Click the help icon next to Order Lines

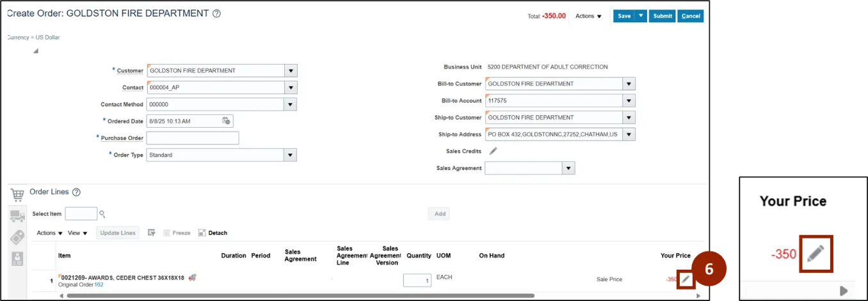point(76,192)
